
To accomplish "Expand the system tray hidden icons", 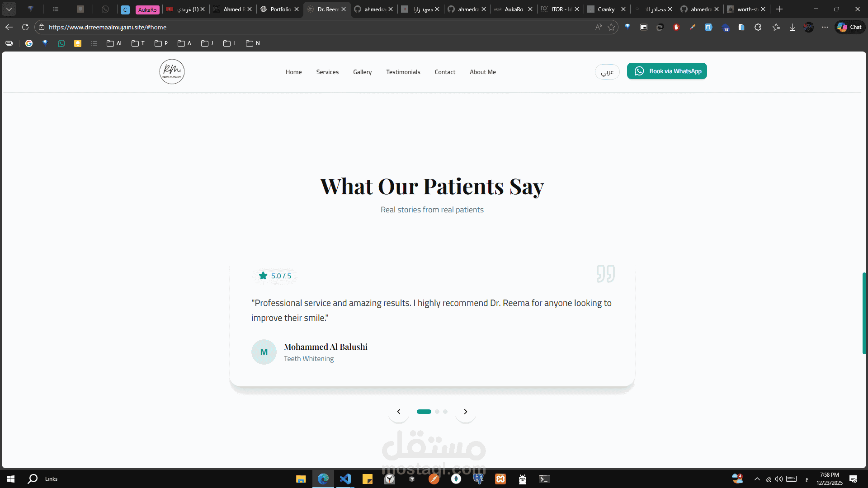I will [757, 479].
